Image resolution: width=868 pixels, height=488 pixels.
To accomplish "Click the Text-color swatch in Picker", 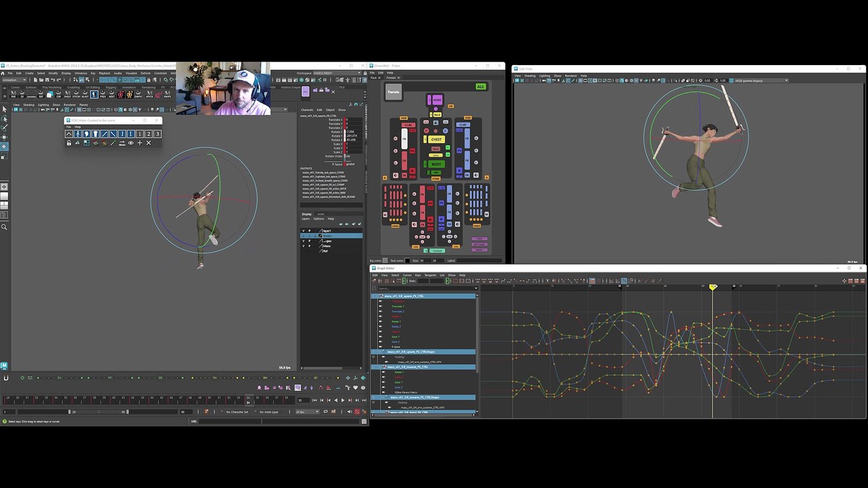I will click(x=409, y=260).
